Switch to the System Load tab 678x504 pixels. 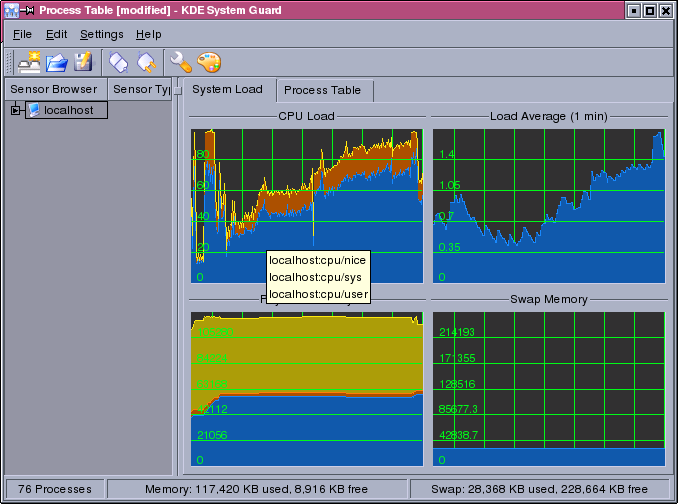click(230, 89)
